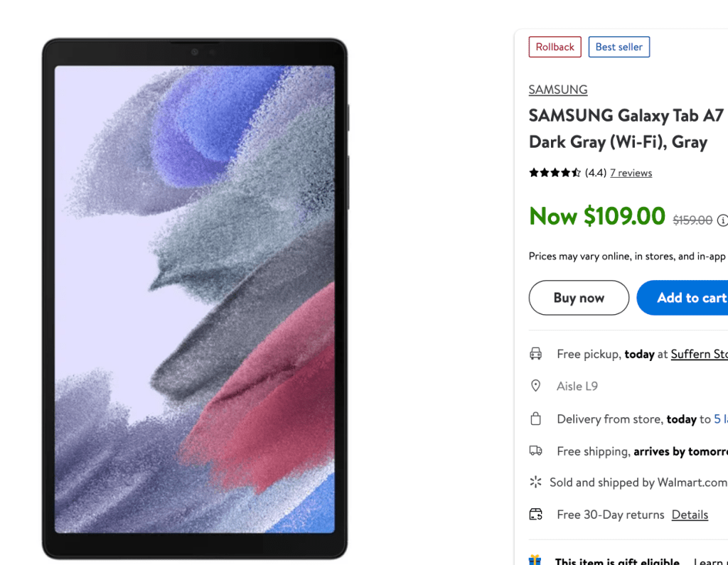Click the Walmart spark icon

pos(535,483)
